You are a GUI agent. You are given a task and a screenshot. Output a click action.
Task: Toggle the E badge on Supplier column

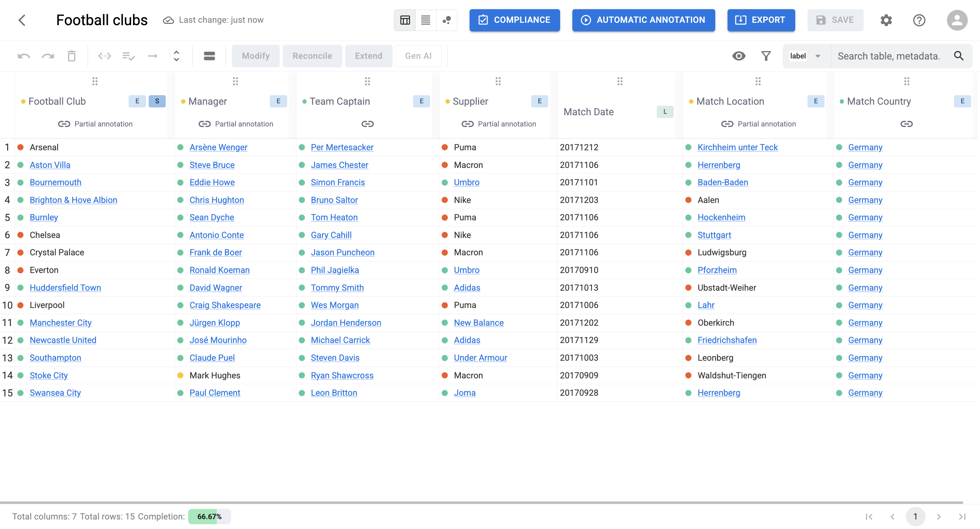pyautogui.click(x=539, y=101)
